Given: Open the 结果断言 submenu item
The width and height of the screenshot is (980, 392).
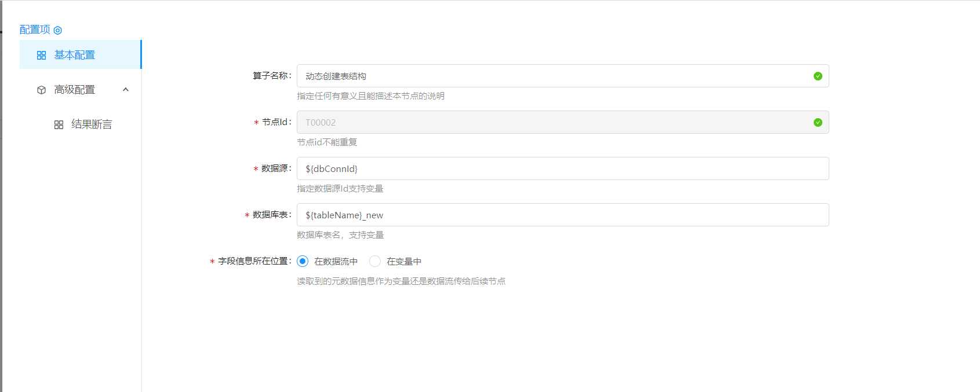Looking at the screenshot, I should point(92,124).
